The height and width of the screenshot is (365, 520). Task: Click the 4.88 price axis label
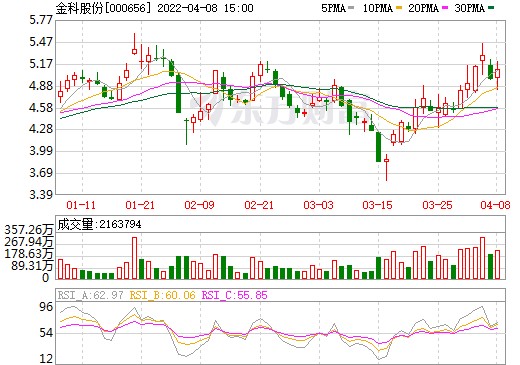tap(41, 86)
